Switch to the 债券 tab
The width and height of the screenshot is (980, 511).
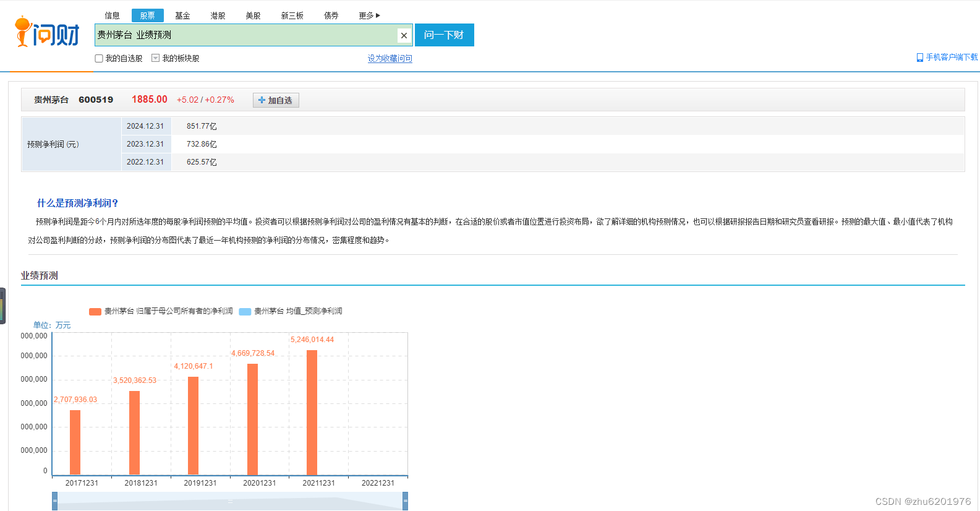click(x=331, y=15)
